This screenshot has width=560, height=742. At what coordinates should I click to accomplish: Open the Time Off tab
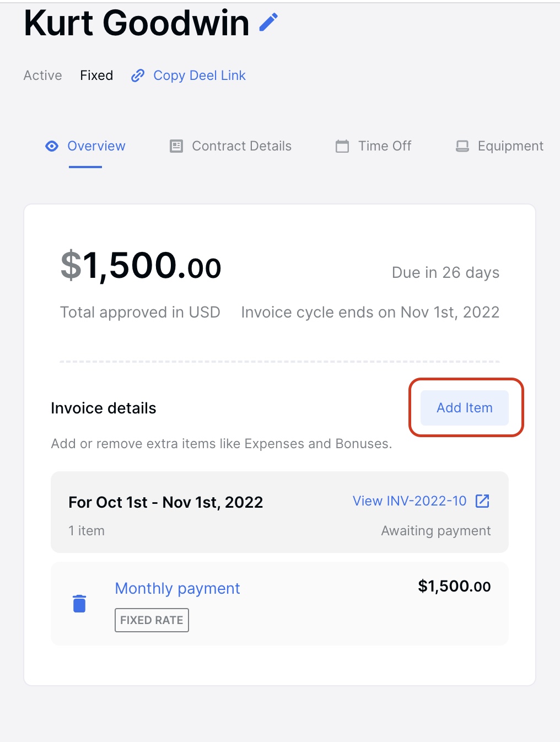384,146
